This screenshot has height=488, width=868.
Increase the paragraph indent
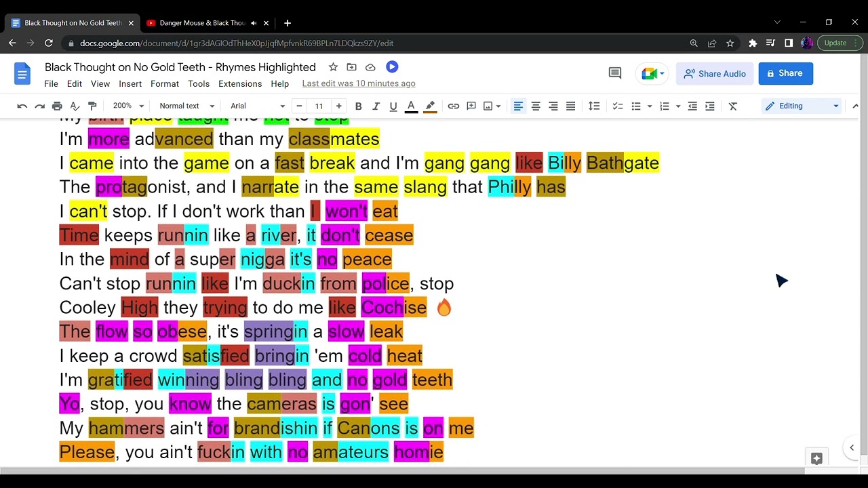point(710,106)
